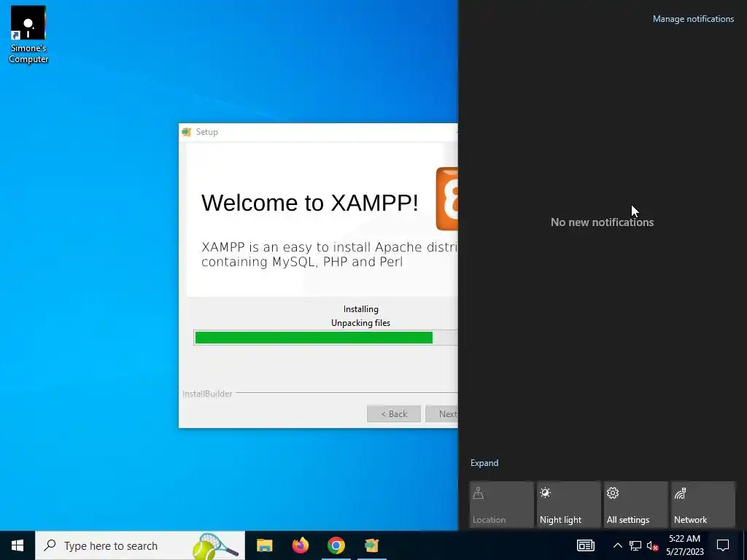Open File Explorer from taskbar
Screen dimensions: 747x560
[264, 545]
